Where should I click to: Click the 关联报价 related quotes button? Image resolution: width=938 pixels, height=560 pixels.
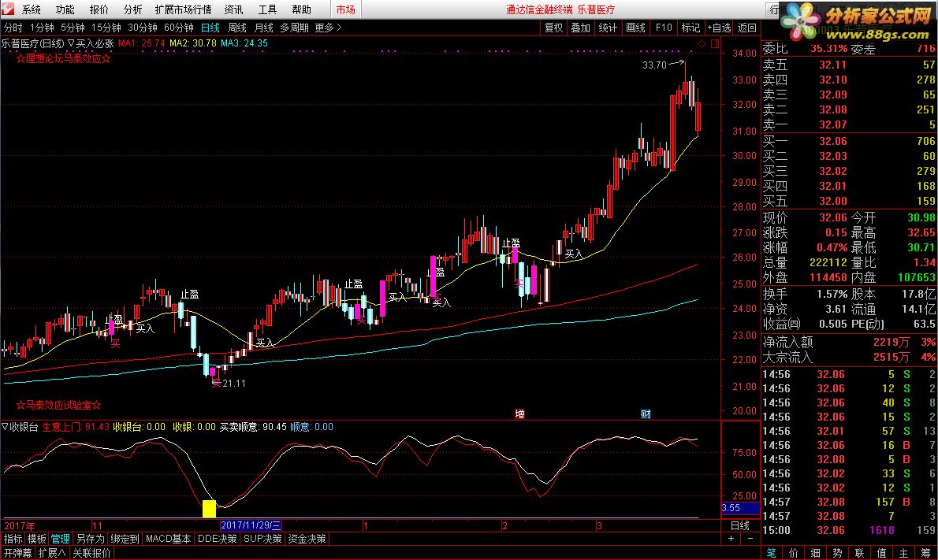click(91, 554)
